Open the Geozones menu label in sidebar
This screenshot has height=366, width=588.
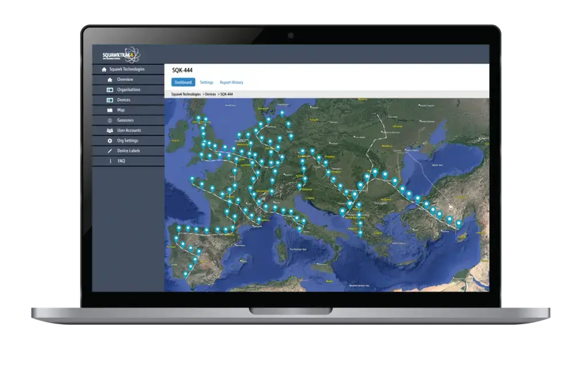125,120
